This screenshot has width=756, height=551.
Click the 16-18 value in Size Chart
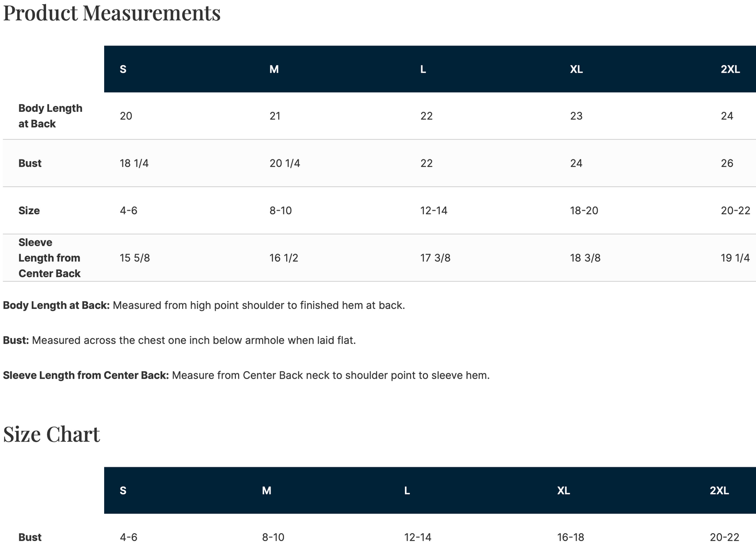570,537
